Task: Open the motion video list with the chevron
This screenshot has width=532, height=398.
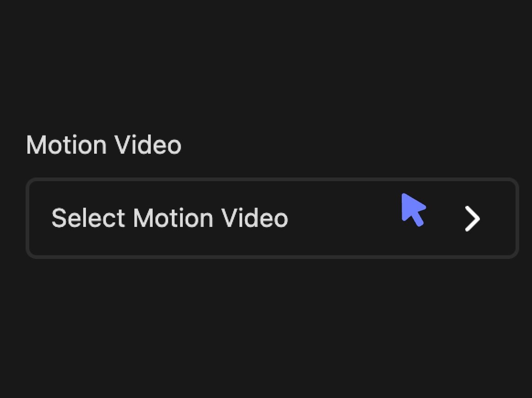Action: (x=472, y=218)
